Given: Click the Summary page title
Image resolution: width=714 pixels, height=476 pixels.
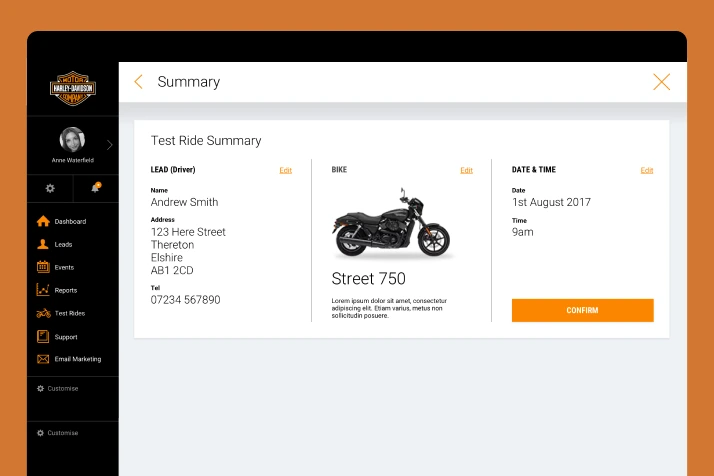Looking at the screenshot, I should pos(189,82).
